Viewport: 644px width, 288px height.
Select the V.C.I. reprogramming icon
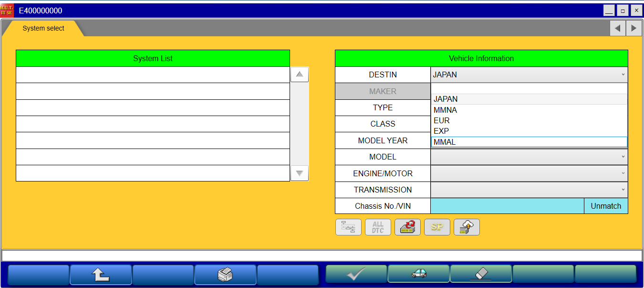[407, 227]
